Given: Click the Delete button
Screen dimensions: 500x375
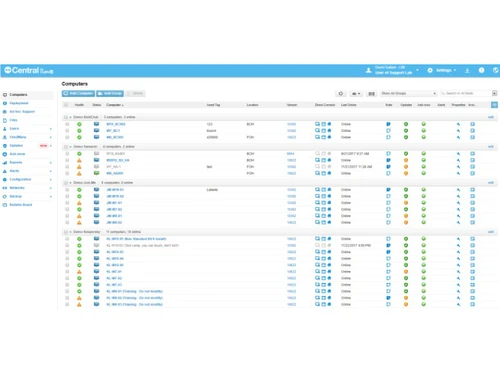Looking at the screenshot, I should 135,94.
